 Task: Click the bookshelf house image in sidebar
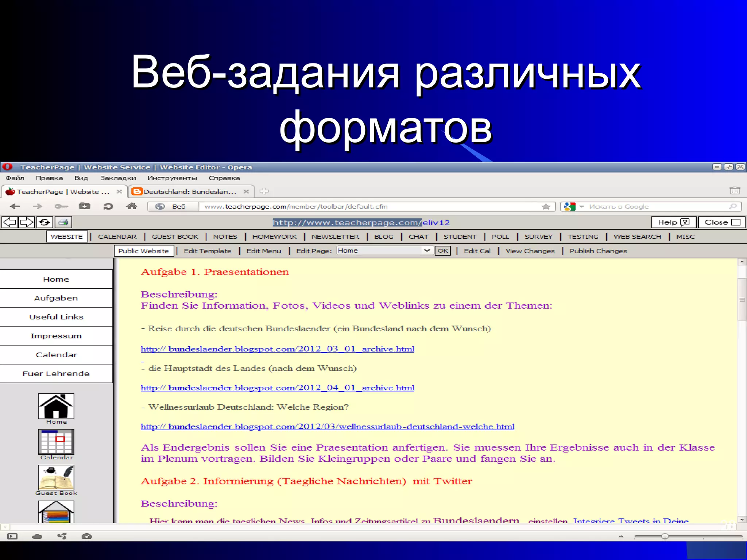pyautogui.click(x=56, y=512)
